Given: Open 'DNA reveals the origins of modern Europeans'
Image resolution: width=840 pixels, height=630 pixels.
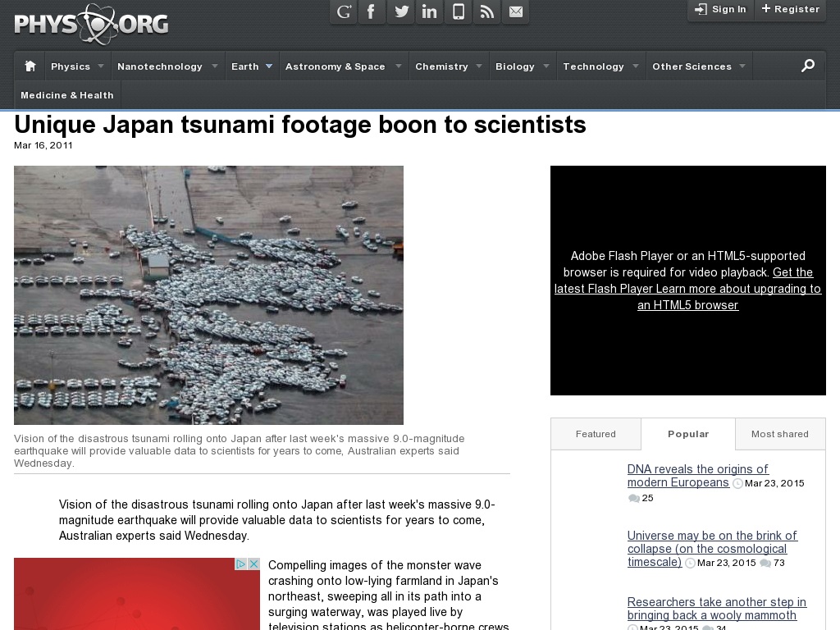Looking at the screenshot, I should click(x=697, y=476).
